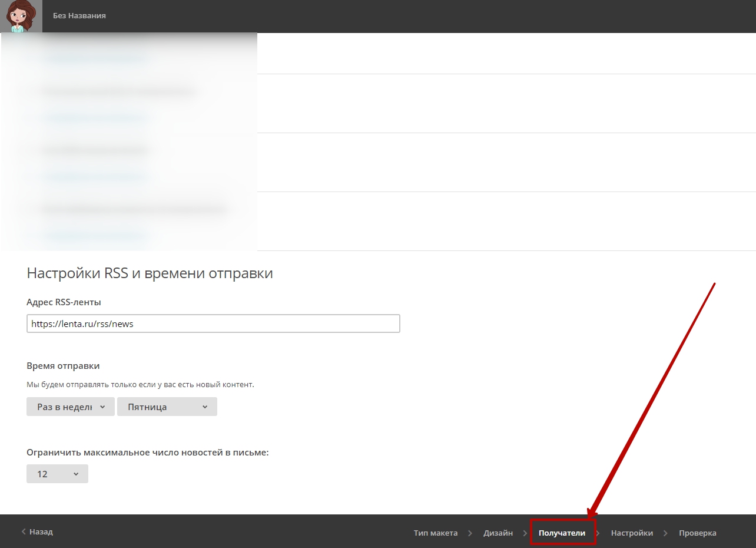Screen dimensions: 756x548
Task: Click chevron between 'Получатели' and 'Настройки'
Action: pyautogui.click(x=598, y=533)
